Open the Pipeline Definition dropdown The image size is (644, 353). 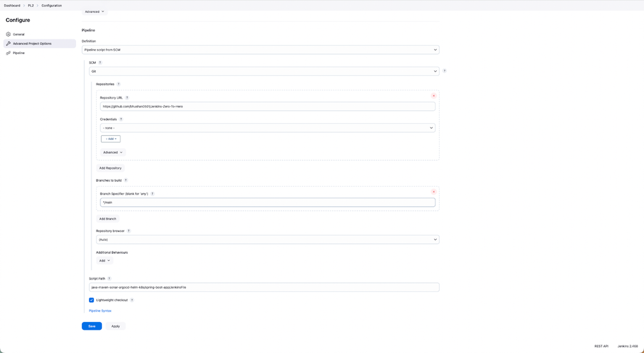click(260, 50)
